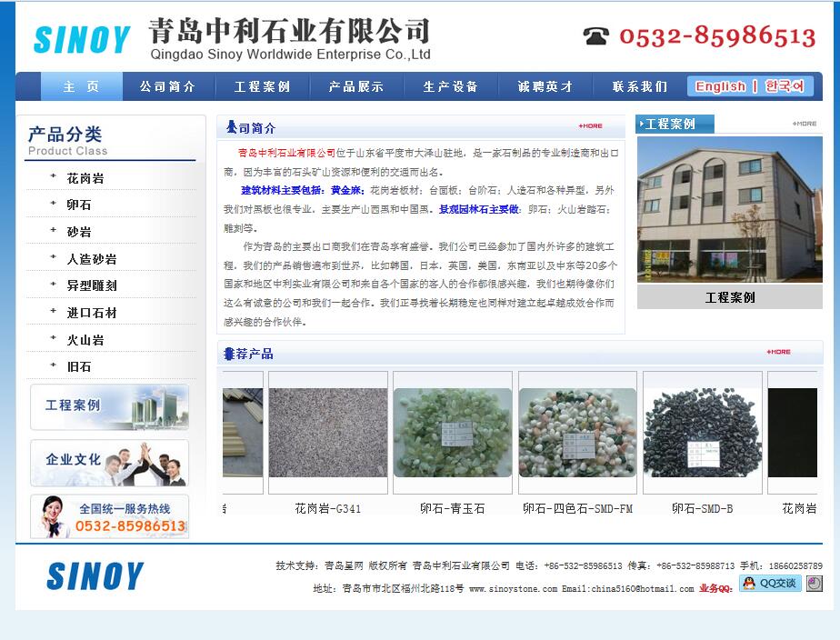Click the 卵石-四色石-SMD-FM product label
Screen dimensions: 840x640
(577, 509)
